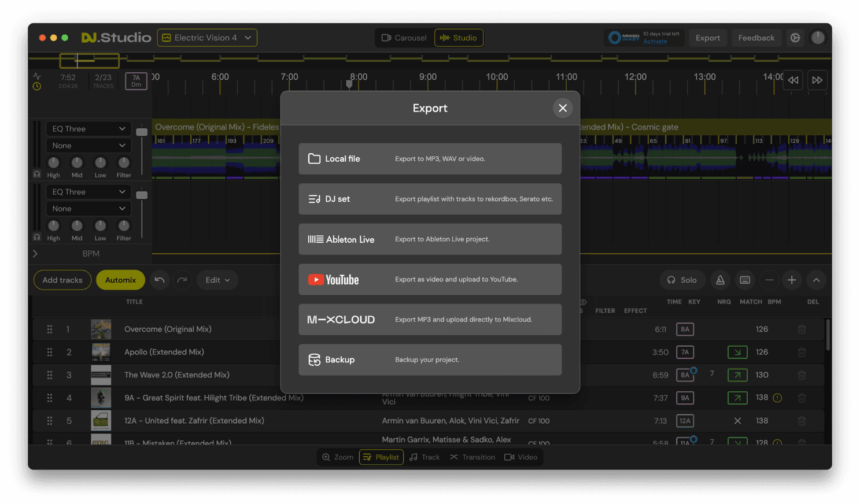Choose Mixcloud export option
860x504 pixels.
coord(430,320)
